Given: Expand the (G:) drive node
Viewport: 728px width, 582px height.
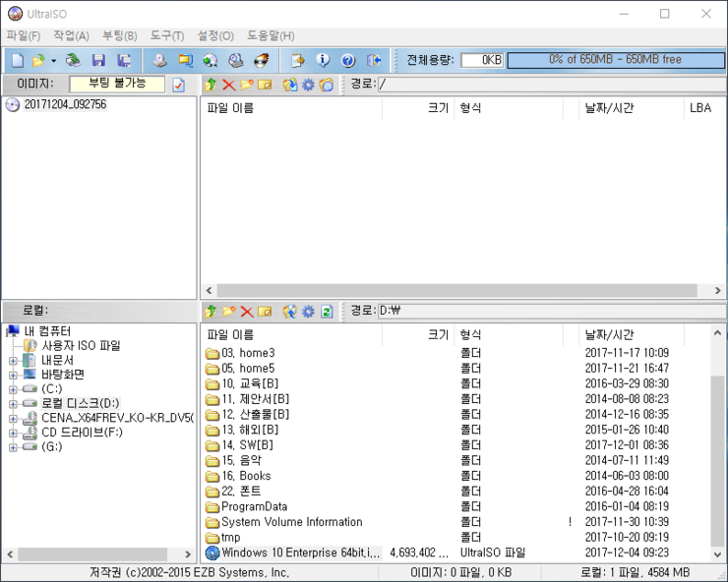Looking at the screenshot, I should coord(13,447).
